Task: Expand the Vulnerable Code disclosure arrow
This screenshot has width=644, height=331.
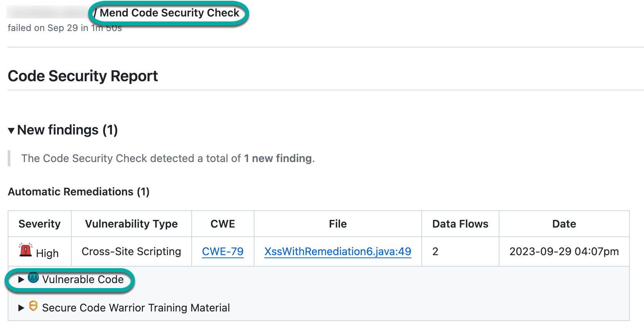Action: (21, 280)
